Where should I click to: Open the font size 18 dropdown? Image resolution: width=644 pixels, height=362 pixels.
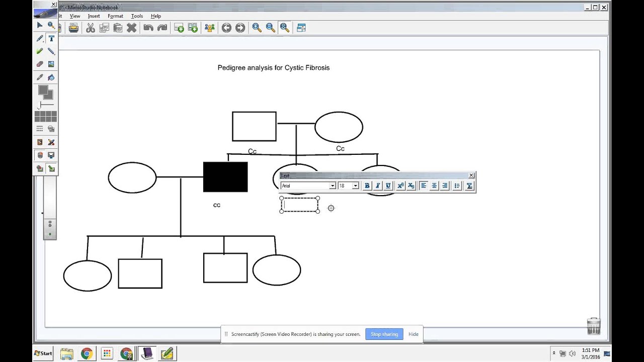click(x=355, y=186)
